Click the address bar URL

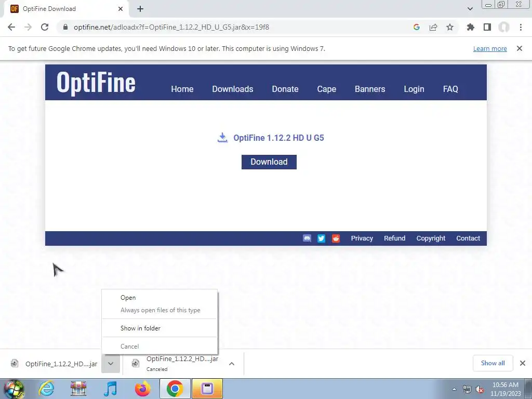tap(171, 27)
